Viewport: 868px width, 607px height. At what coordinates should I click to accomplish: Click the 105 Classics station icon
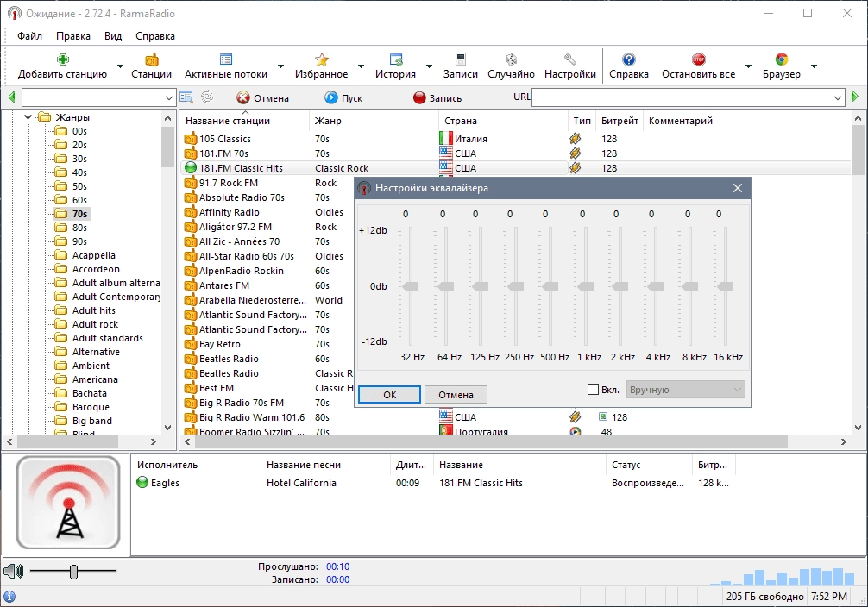191,139
